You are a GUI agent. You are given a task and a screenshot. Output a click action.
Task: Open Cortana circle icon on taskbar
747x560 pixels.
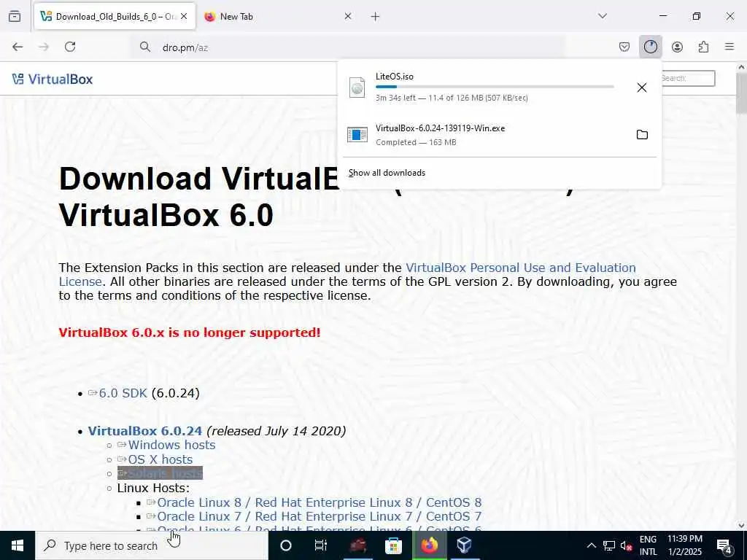click(x=285, y=545)
